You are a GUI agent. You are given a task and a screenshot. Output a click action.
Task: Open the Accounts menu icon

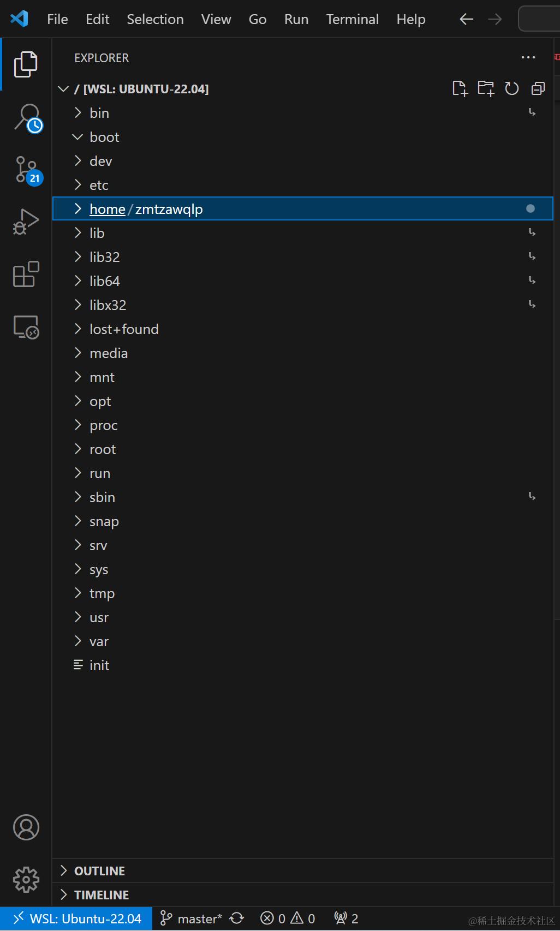(26, 827)
